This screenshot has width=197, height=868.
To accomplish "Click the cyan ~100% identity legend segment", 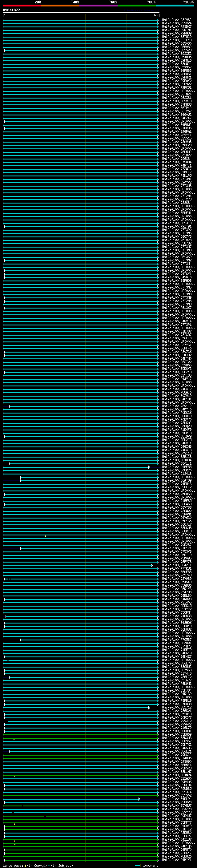I will pyautogui.click(x=175, y=6).
